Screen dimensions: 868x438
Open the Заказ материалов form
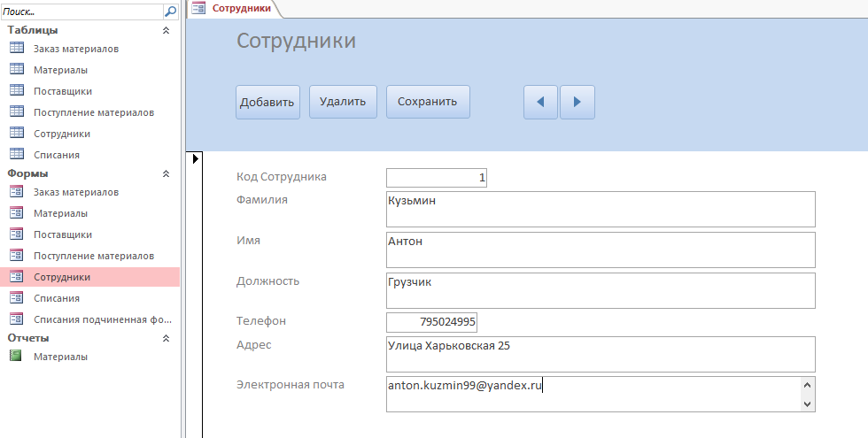coord(76,192)
